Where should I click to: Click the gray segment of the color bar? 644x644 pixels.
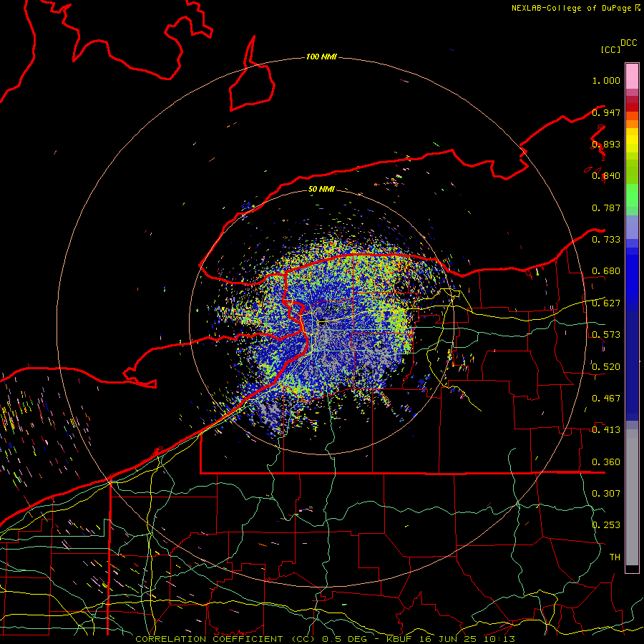click(632, 497)
